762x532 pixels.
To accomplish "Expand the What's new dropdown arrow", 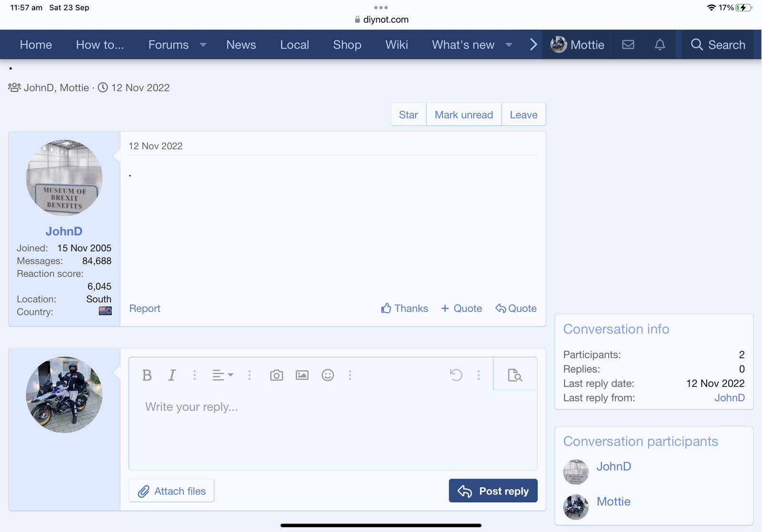I will tap(509, 45).
